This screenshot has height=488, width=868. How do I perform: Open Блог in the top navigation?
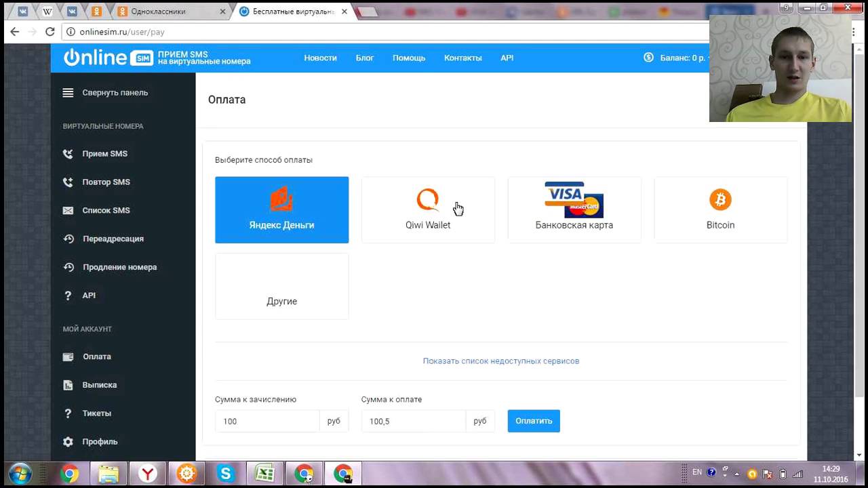(365, 58)
